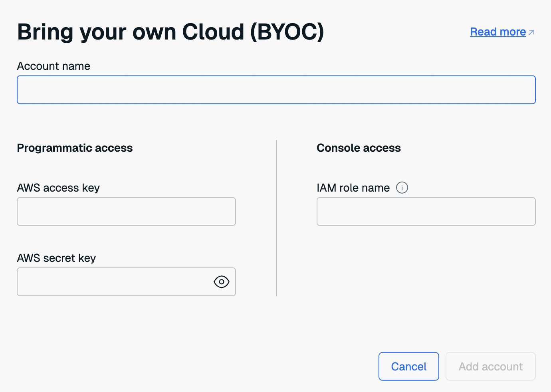Click the info icon next to IAM role name

point(402,188)
